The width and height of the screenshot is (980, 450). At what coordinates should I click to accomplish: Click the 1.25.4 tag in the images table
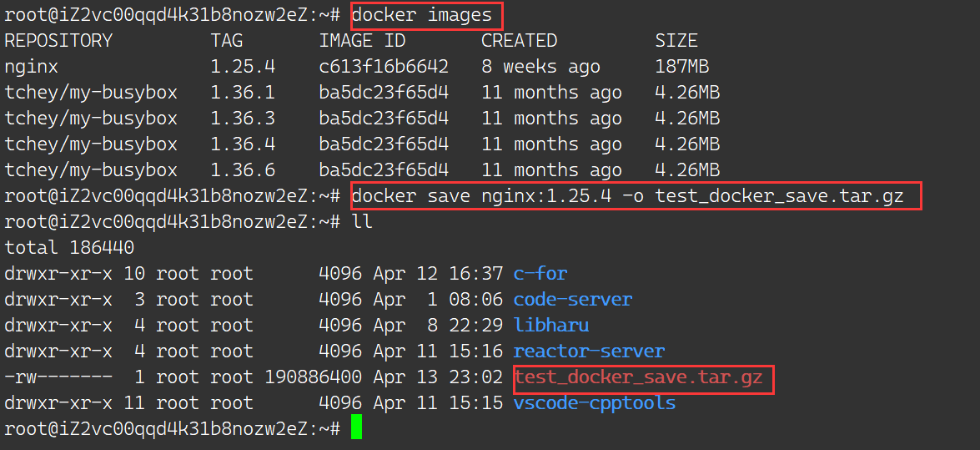tap(244, 67)
